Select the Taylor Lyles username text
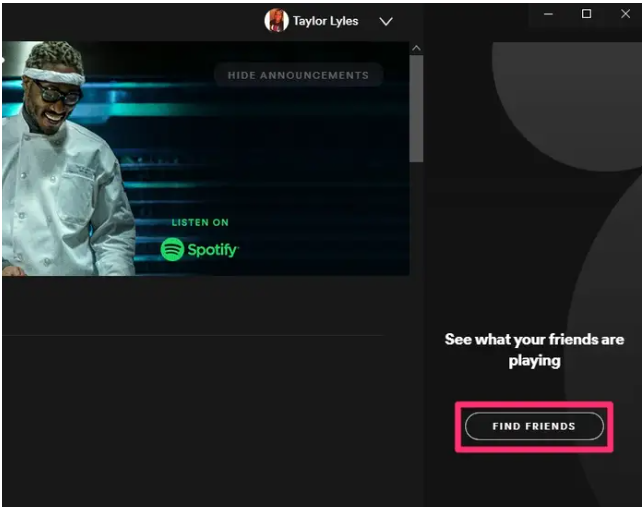The width and height of the screenshot is (644, 509). click(x=325, y=21)
